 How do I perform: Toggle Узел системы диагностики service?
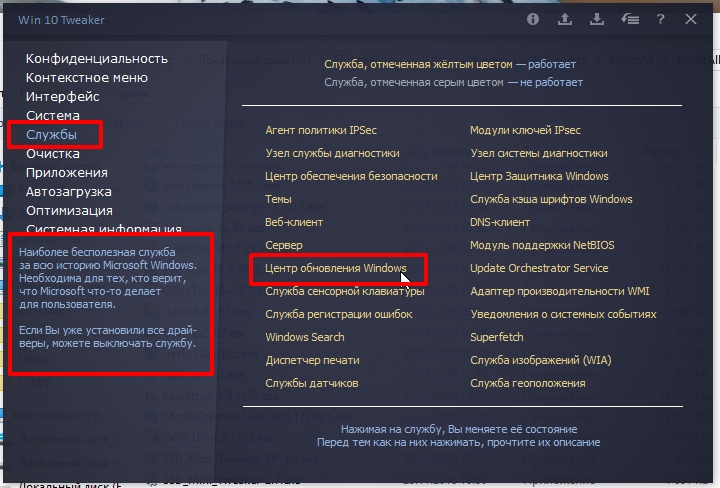click(x=539, y=153)
